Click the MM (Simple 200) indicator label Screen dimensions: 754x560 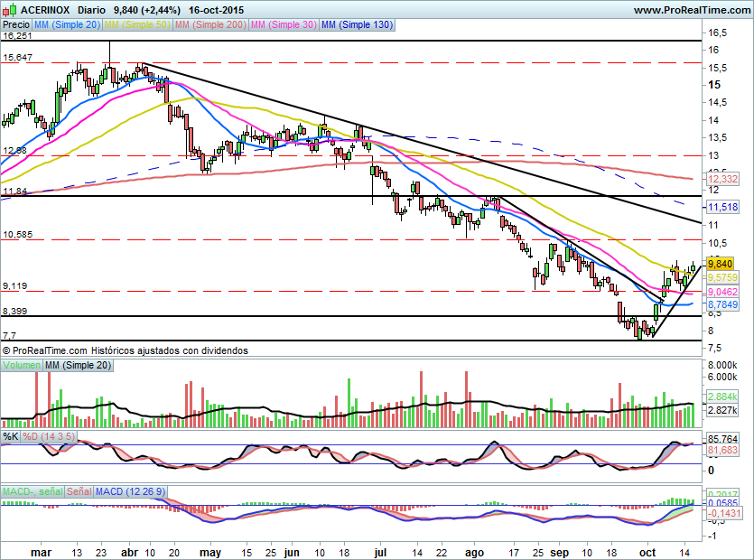(211, 25)
